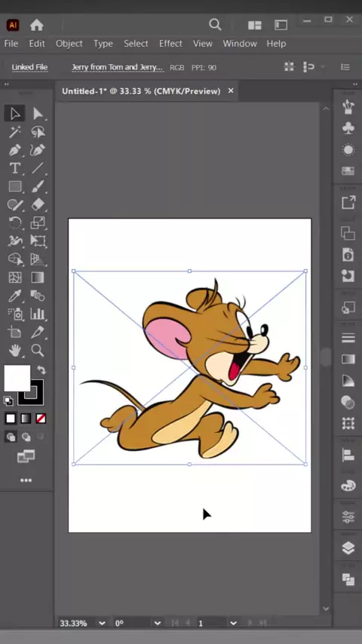The image size is (362, 644).
Task: Open the Object menu
Action: coord(69,44)
